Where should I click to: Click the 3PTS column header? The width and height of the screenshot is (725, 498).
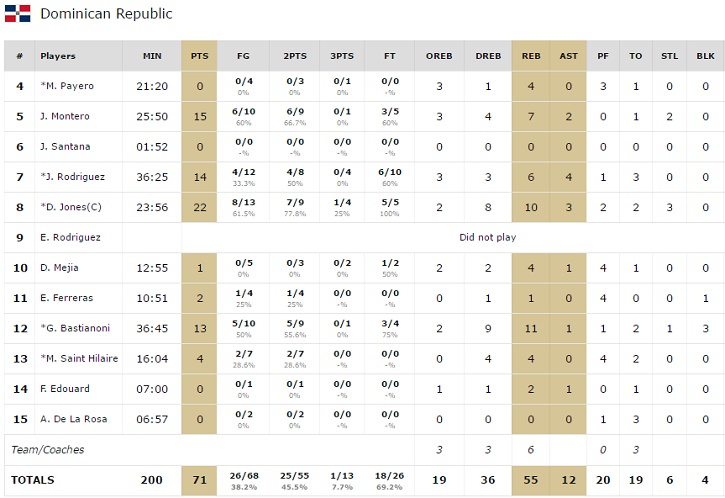click(342, 56)
